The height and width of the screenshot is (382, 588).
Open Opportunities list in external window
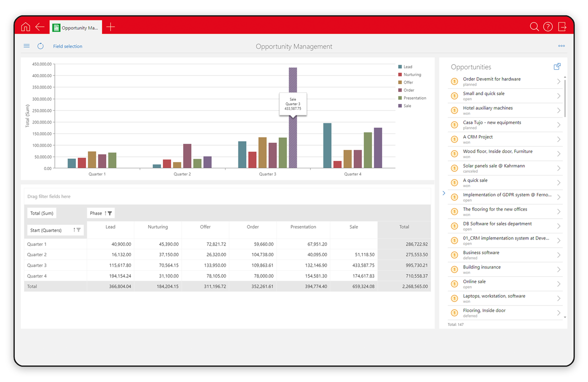pyautogui.click(x=557, y=66)
